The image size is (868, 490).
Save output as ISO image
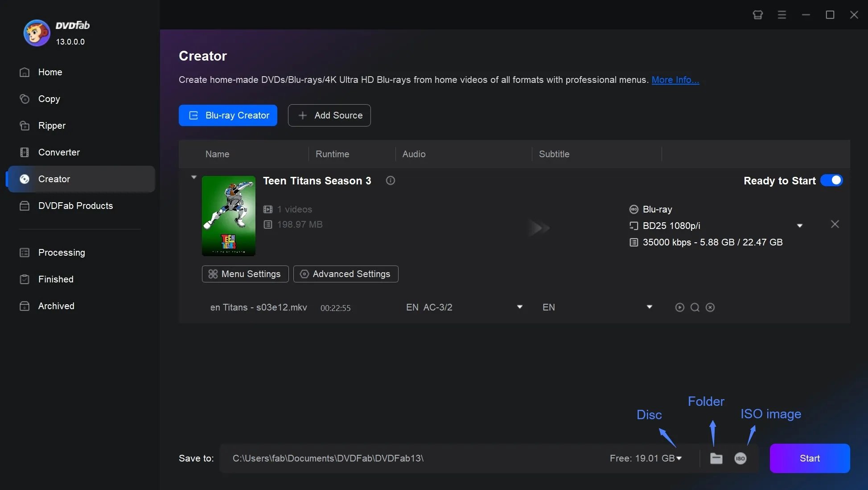pos(740,458)
